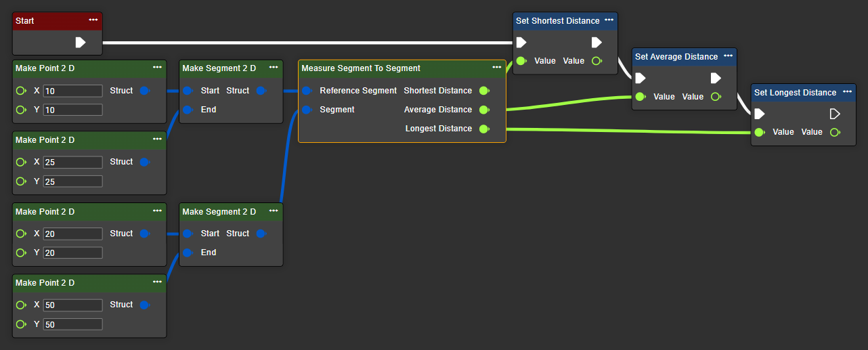868x350 pixels.
Task: Click the Start node's execution output pin
Action: [x=80, y=43]
